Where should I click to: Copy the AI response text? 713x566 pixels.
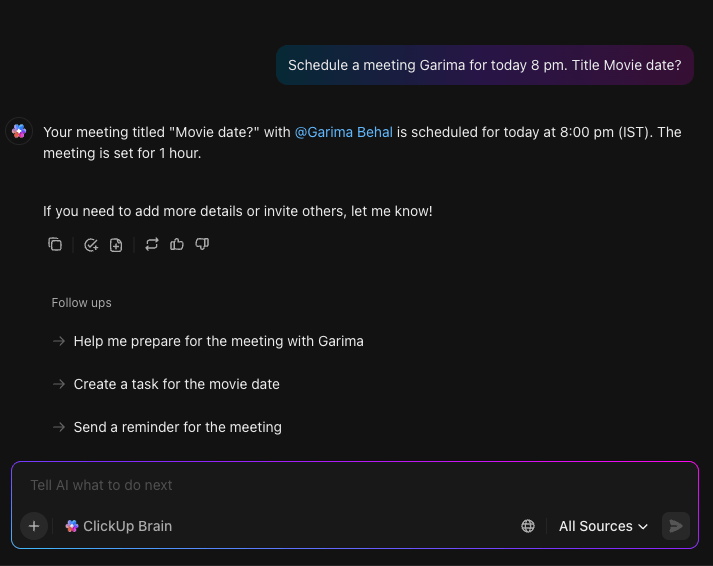coord(55,245)
